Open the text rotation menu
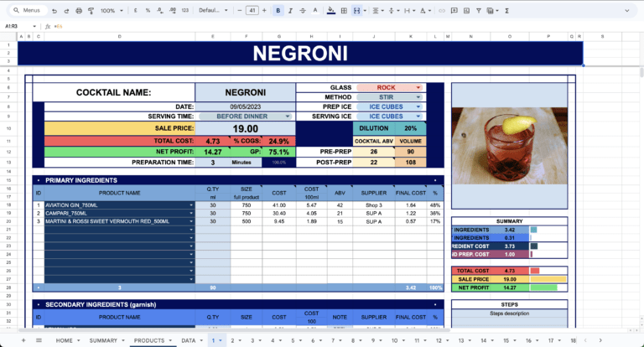Viewport: 644px width, 347px height. (424, 11)
